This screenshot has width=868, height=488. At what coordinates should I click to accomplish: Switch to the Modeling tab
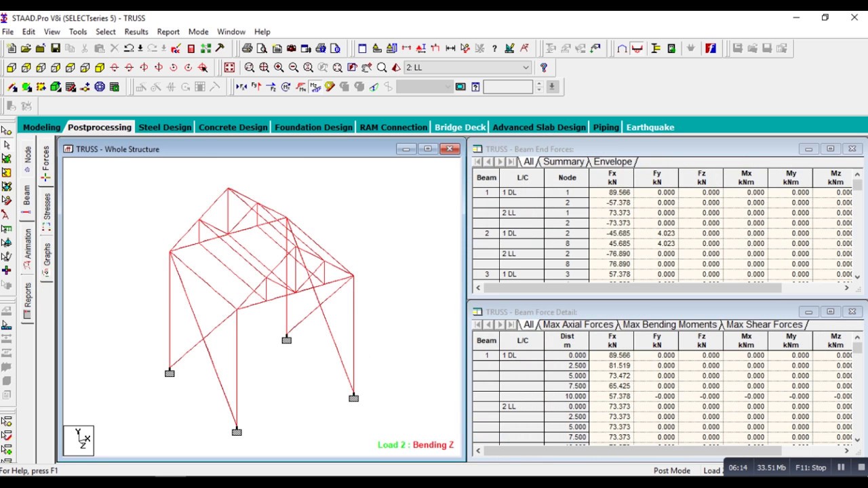41,127
